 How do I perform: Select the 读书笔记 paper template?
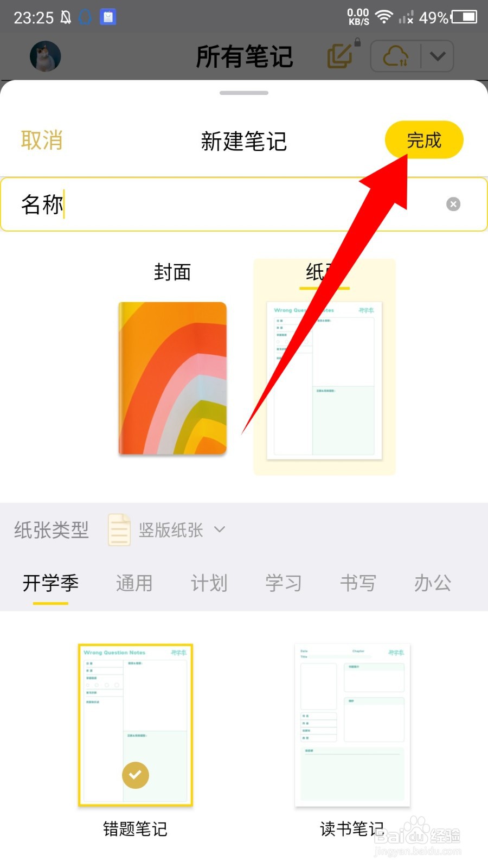pyautogui.click(x=352, y=725)
